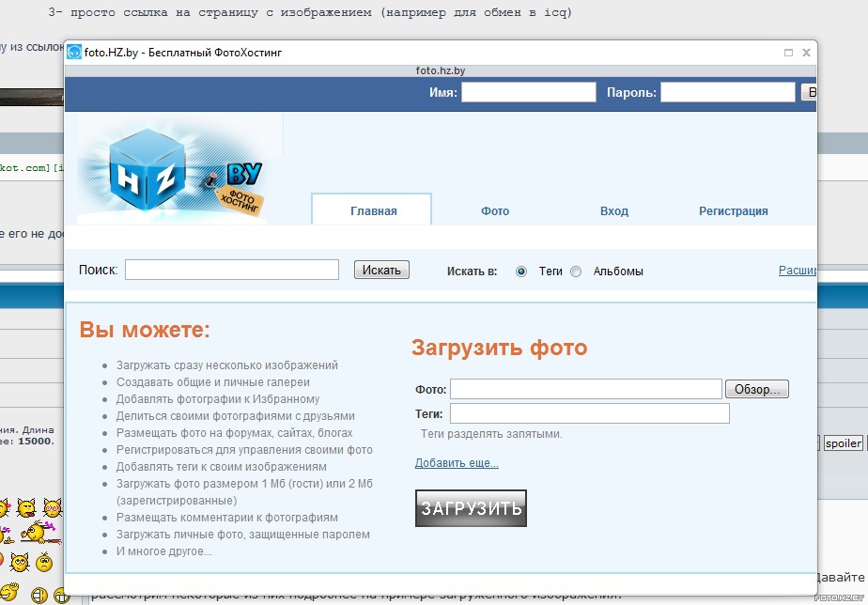The image size is (868, 605).
Task: Insert the cat emoticon sticking its tongue out
Action: point(26,507)
